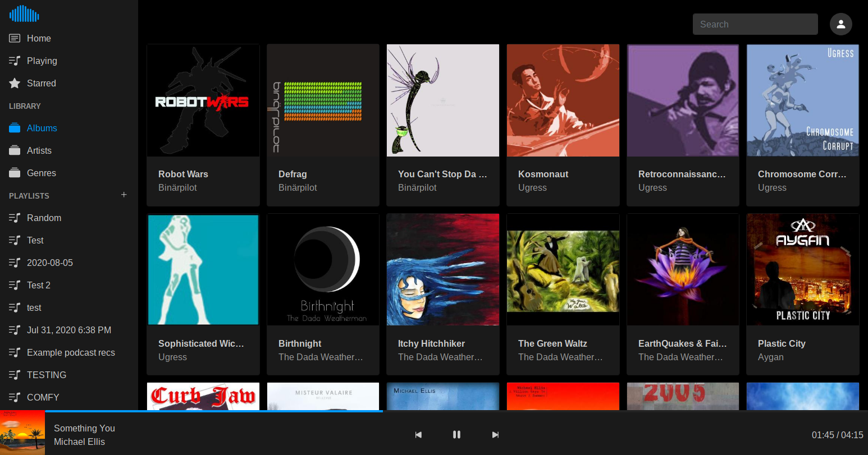Image resolution: width=868 pixels, height=455 pixels.
Task: Click the Random playlist icon
Action: [15, 218]
